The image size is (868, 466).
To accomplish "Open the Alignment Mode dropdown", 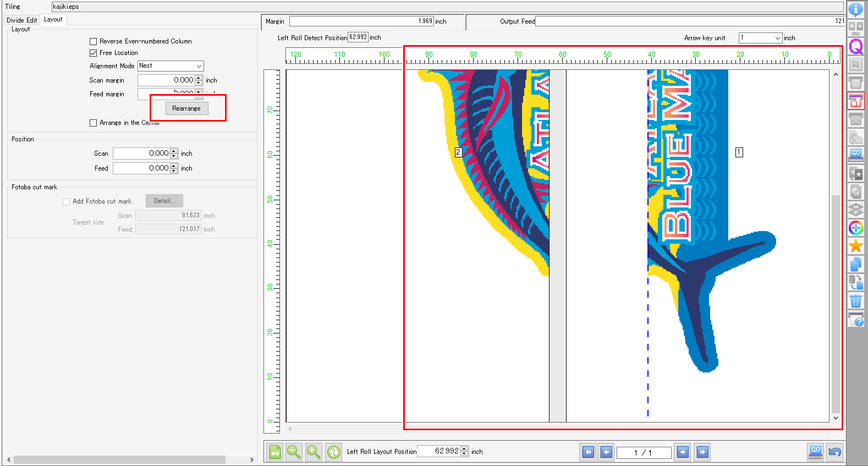I will pos(171,65).
